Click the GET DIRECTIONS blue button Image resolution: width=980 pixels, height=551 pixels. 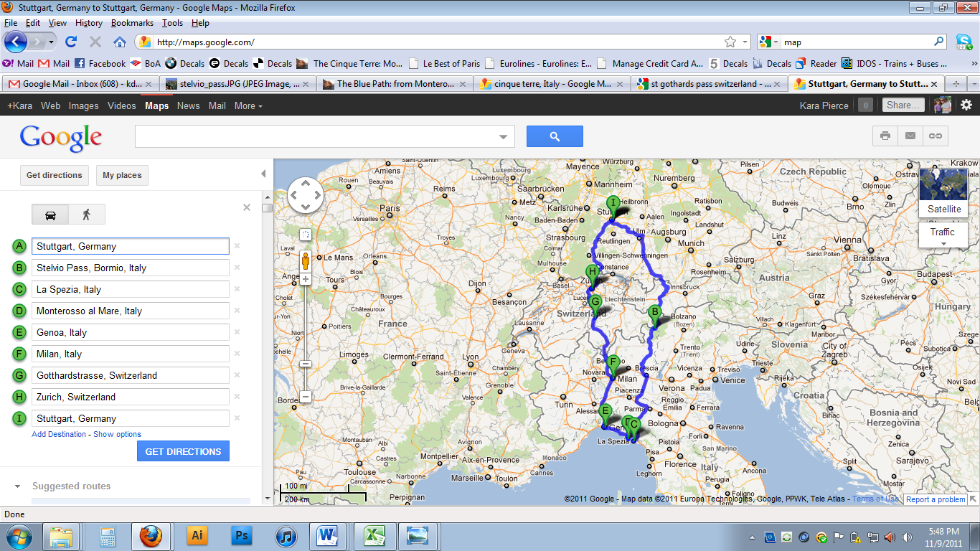click(183, 451)
